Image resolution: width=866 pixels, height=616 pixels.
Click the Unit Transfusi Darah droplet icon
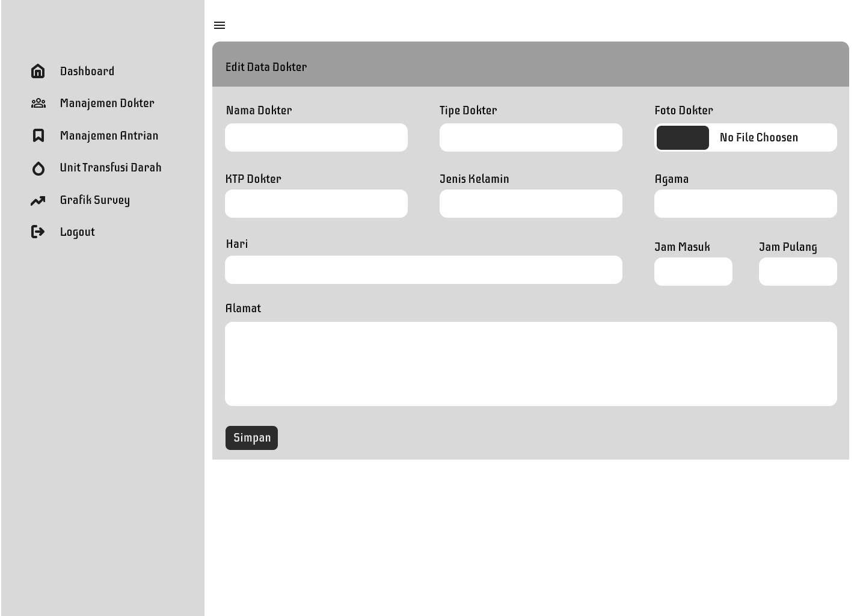(x=38, y=168)
